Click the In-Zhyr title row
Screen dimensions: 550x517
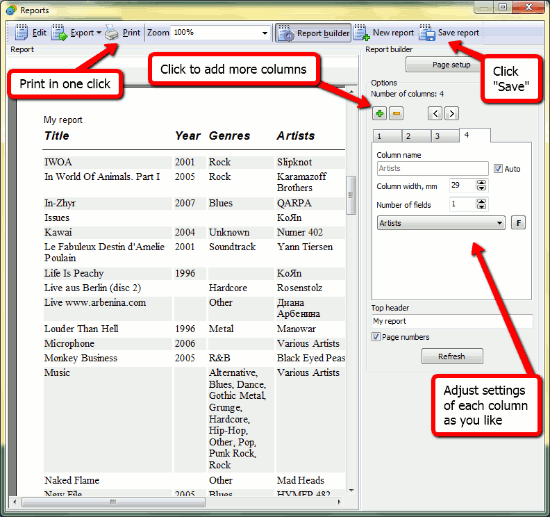(60, 203)
